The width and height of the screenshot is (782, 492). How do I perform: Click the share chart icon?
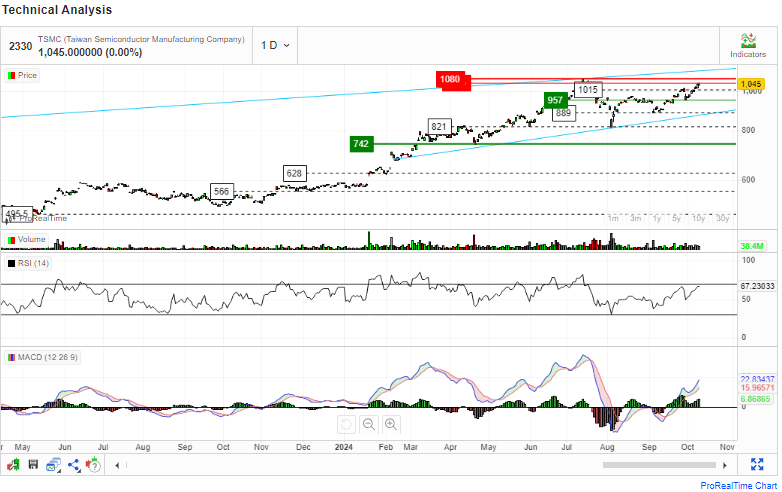[x=74, y=465]
